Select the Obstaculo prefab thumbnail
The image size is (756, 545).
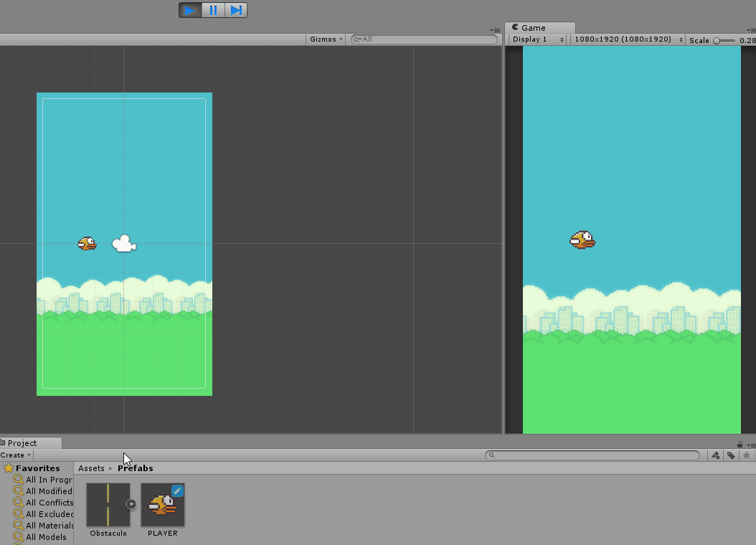[x=108, y=504]
